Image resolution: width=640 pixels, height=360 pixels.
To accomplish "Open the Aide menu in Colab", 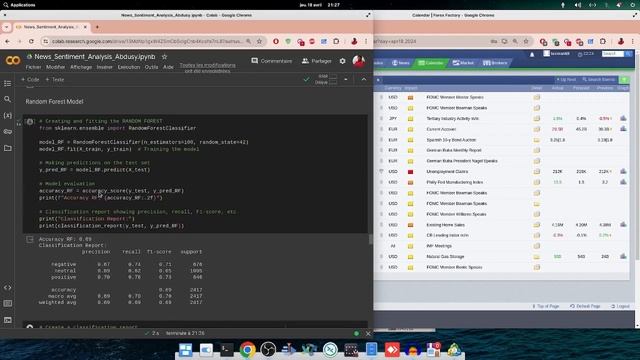I will pos(169,67).
